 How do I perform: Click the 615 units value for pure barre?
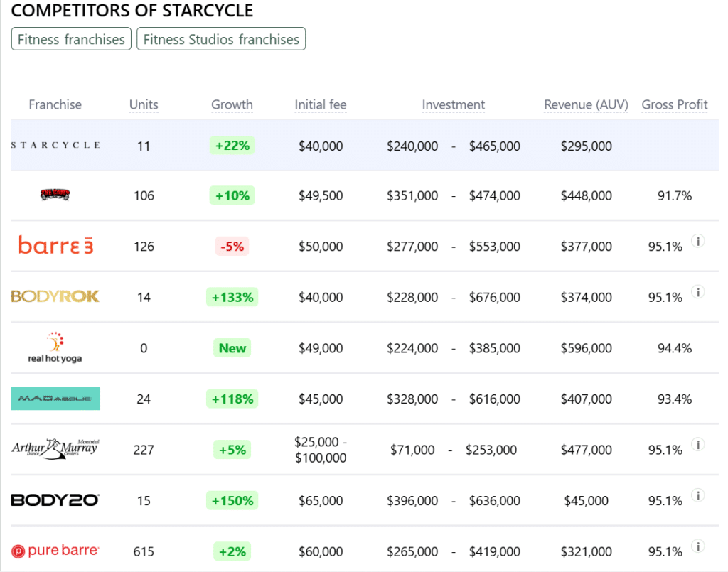[144, 551]
